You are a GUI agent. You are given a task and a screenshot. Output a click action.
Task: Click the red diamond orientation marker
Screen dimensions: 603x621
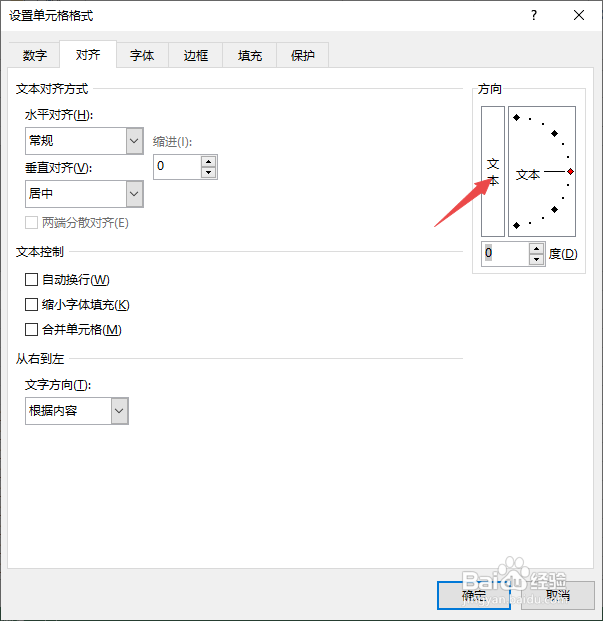(570, 171)
